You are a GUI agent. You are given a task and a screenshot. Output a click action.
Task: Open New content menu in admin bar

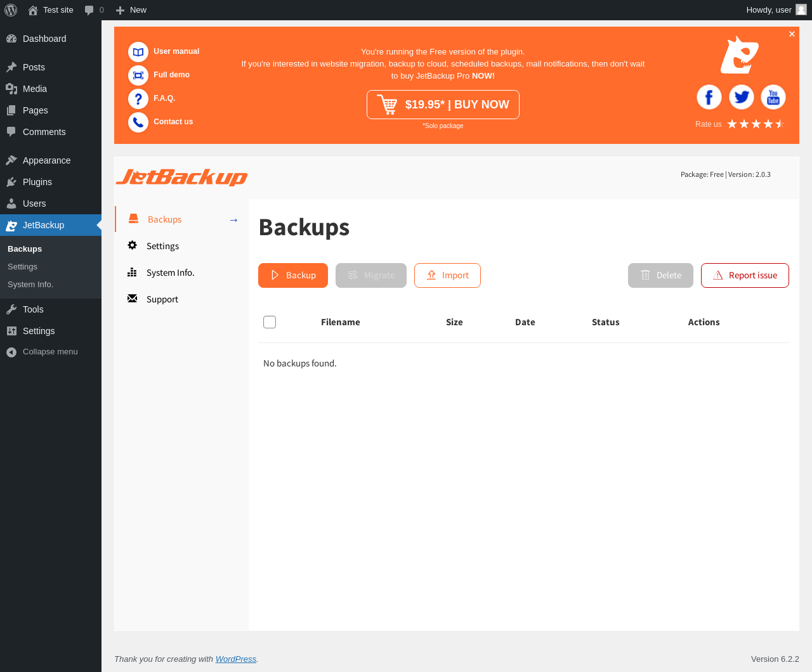(x=131, y=10)
